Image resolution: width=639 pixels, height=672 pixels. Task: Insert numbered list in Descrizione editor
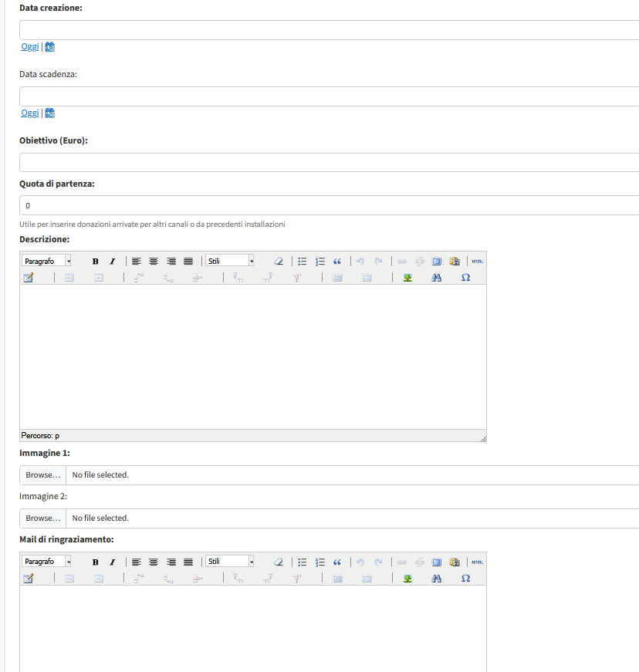pyautogui.click(x=319, y=262)
